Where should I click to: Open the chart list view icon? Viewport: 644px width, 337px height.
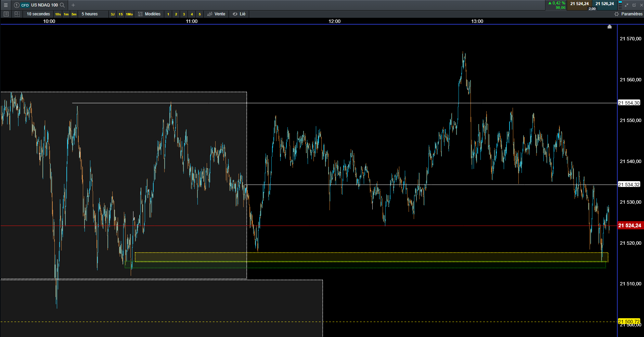coord(6,14)
